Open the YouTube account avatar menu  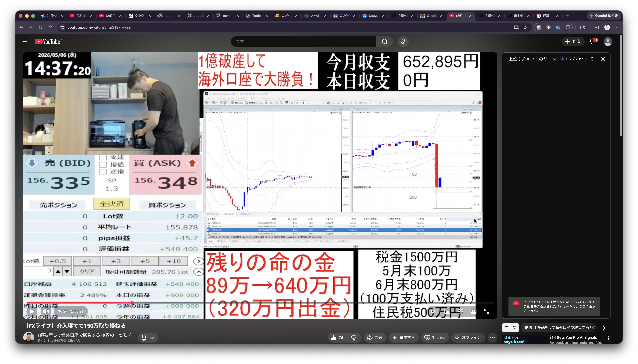607,41
